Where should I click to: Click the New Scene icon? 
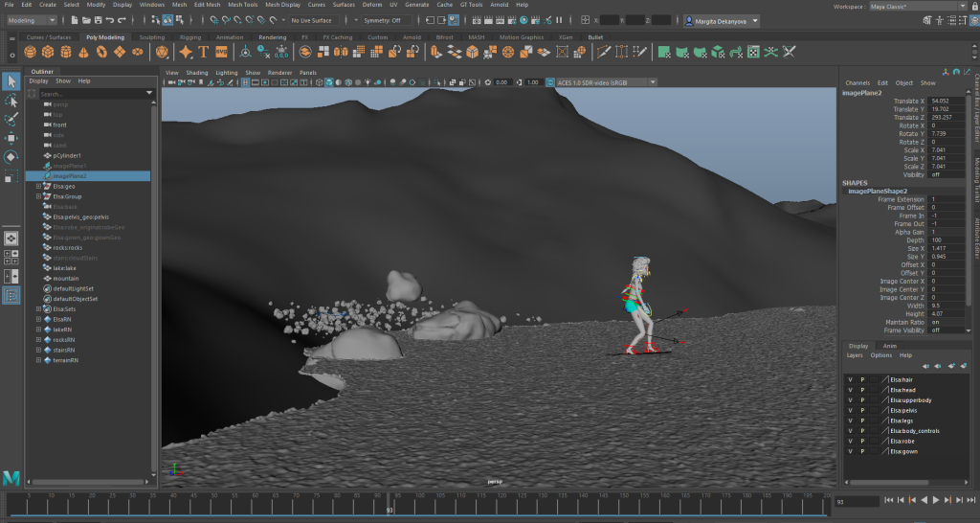75,20
